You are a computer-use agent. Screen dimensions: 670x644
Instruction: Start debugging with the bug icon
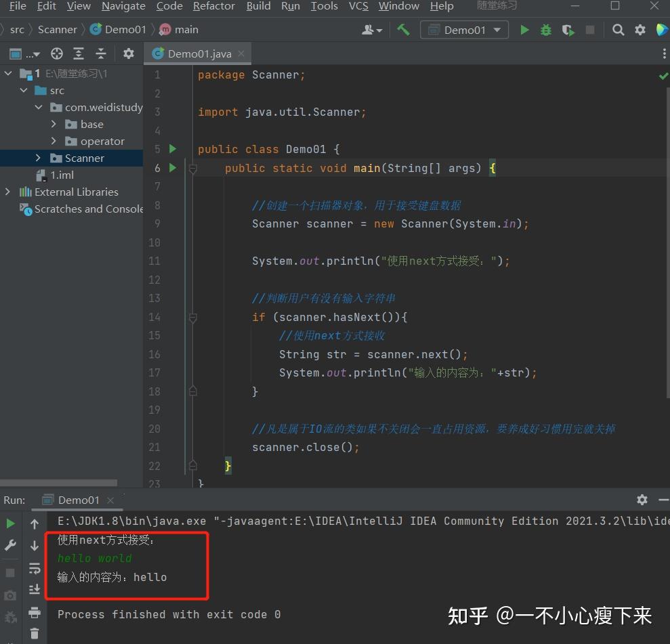(546, 29)
